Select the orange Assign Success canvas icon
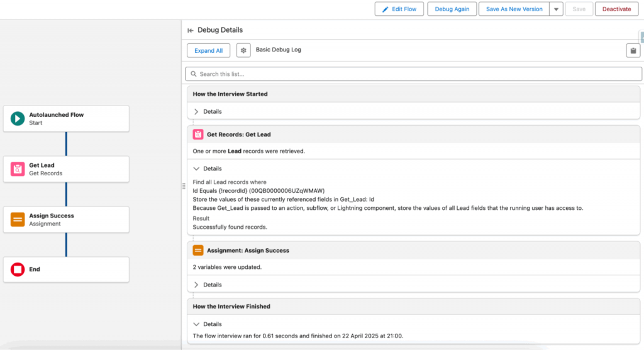Screen dimensions: 644x350 18,219
